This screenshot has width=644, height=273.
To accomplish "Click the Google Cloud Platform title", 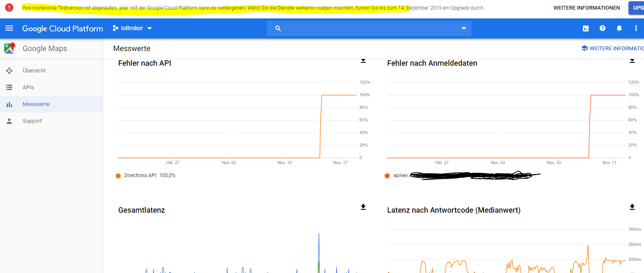I will pos(62,28).
